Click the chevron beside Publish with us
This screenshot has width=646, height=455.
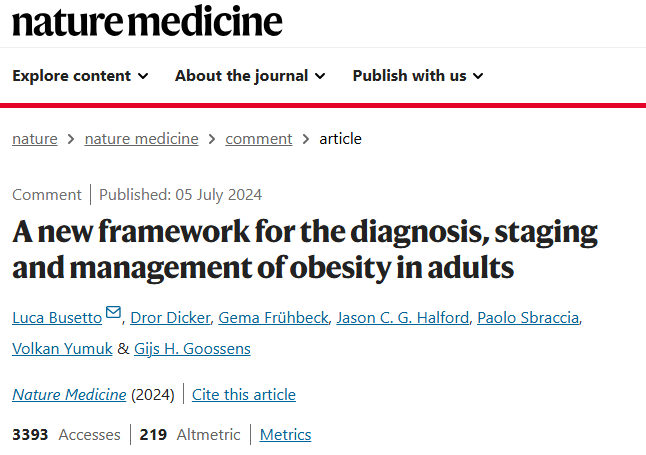pos(478,76)
